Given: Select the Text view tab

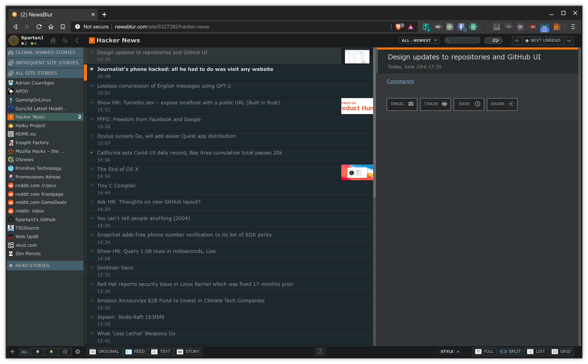Looking at the screenshot, I should point(161,351).
